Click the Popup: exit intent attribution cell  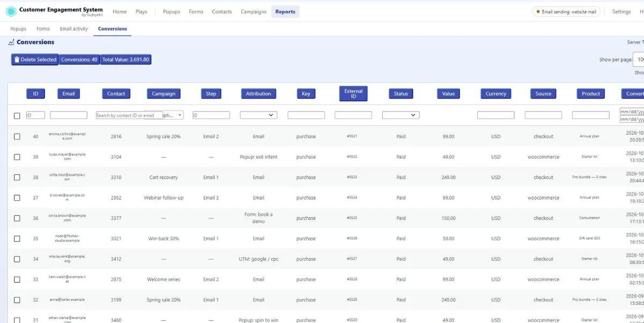pos(259,157)
